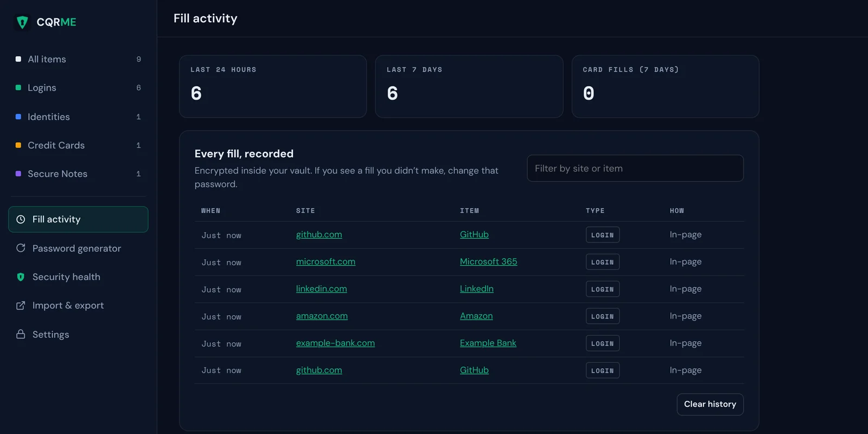868x434 pixels.
Task: Click the Import & export arrow icon
Action: click(21, 305)
